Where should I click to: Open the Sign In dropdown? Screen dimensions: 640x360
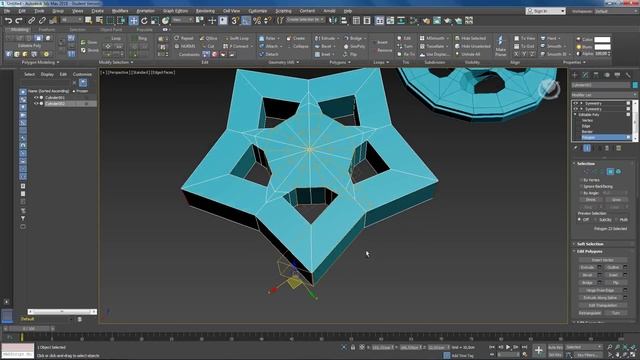(546, 11)
